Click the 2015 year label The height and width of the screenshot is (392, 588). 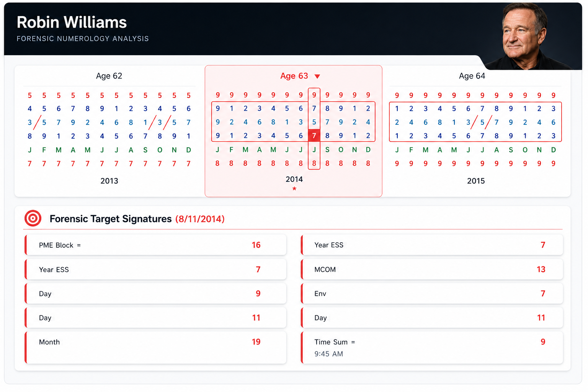tap(476, 181)
